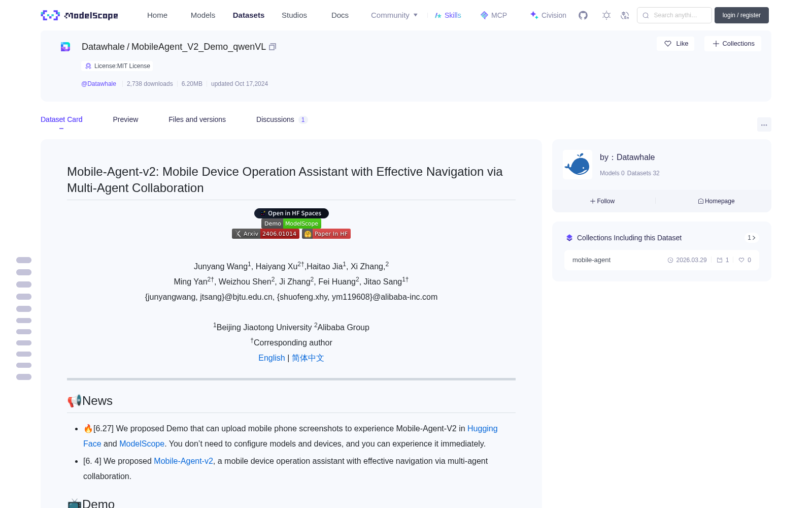812x508 pixels.
Task: Click 'Models 0' under Datawhale
Action: tap(612, 173)
